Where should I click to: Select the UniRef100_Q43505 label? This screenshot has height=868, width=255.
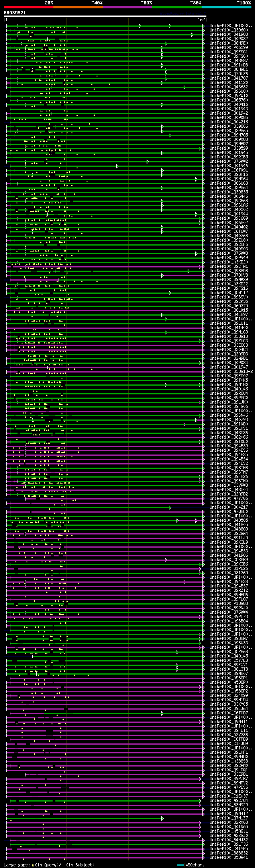click(x=229, y=520)
